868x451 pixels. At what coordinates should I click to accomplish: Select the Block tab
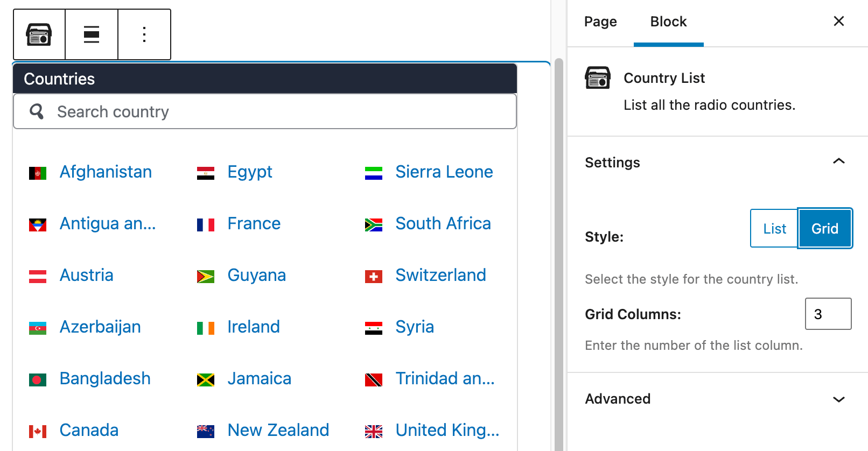coord(668,22)
